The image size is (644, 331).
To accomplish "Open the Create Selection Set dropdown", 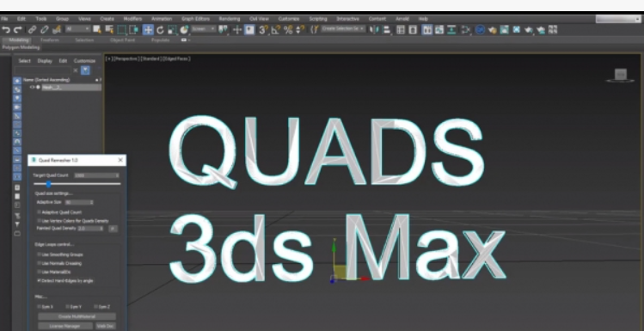I will tap(343, 29).
